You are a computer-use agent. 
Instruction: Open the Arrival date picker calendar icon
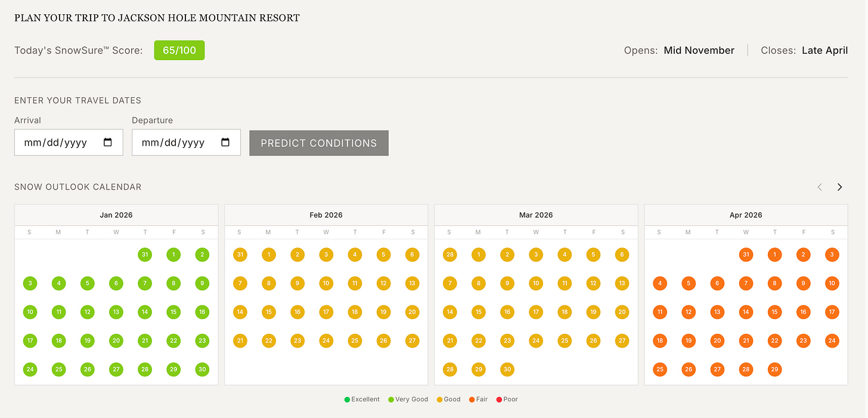point(108,143)
